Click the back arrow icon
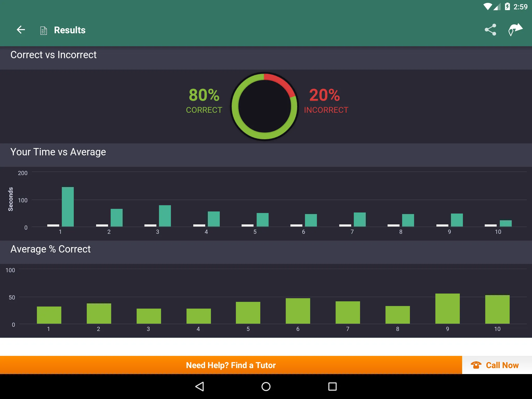Image resolution: width=532 pixels, height=399 pixels. [22, 30]
